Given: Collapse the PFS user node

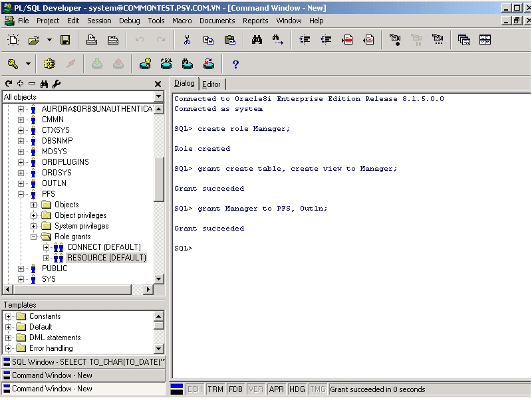Looking at the screenshot, I should tap(21, 194).
